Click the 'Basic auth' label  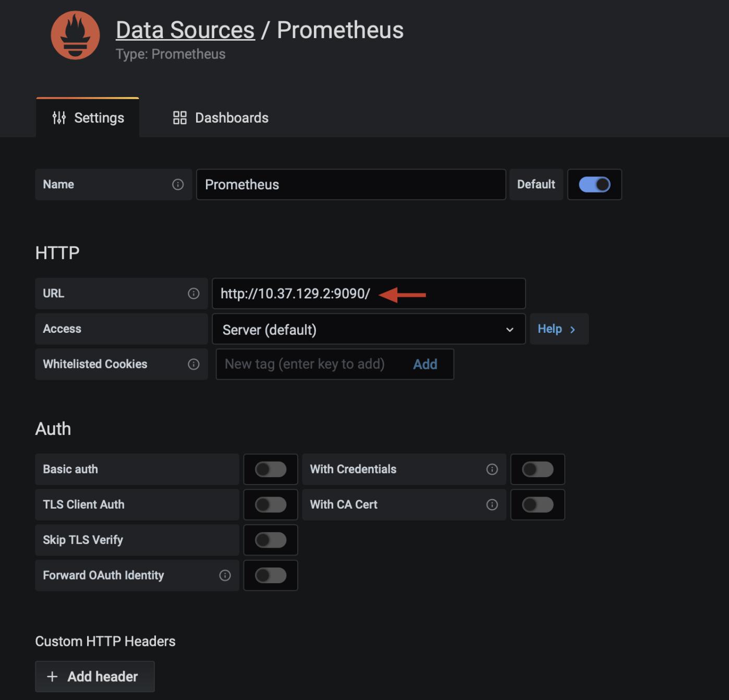(x=70, y=469)
